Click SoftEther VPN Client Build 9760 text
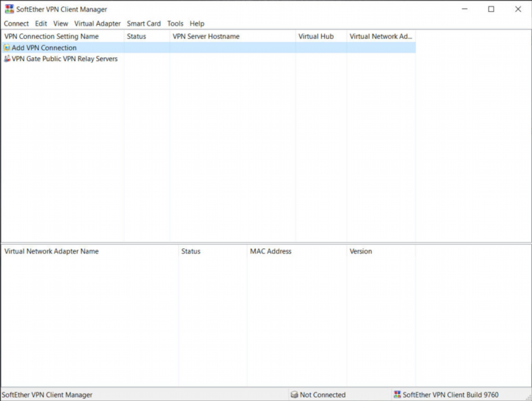532x401 pixels. click(450, 395)
